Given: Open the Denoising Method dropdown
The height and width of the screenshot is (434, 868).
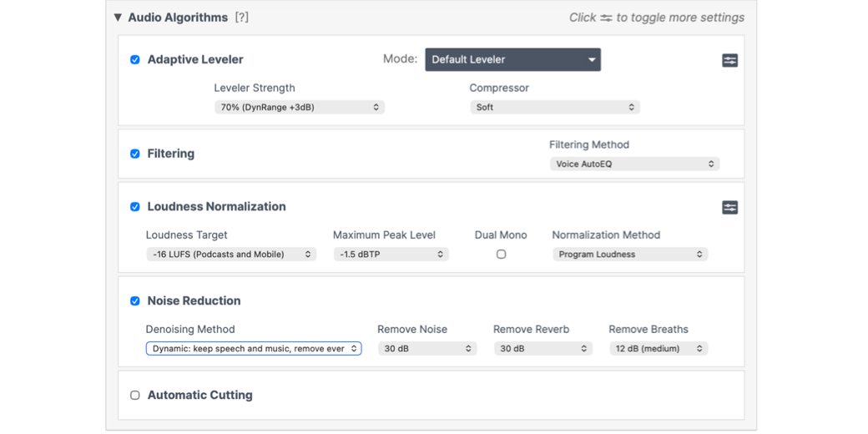Looking at the screenshot, I should (254, 349).
